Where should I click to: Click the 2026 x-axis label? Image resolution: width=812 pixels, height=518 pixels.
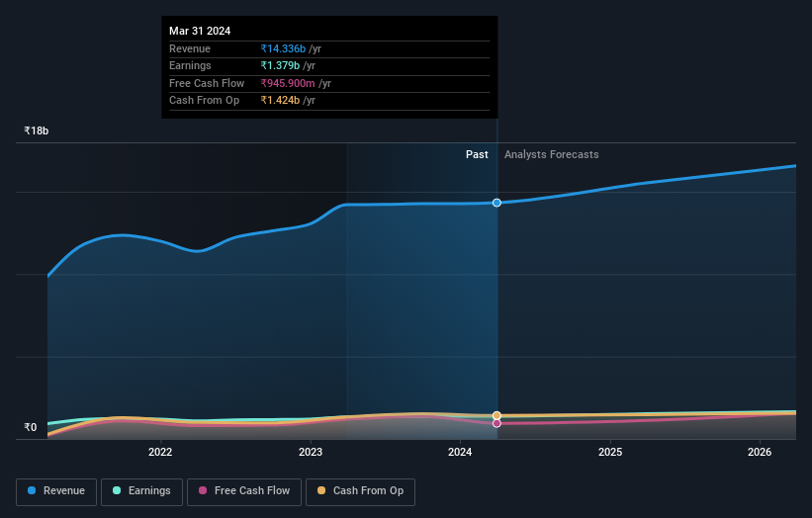[x=760, y=452]
